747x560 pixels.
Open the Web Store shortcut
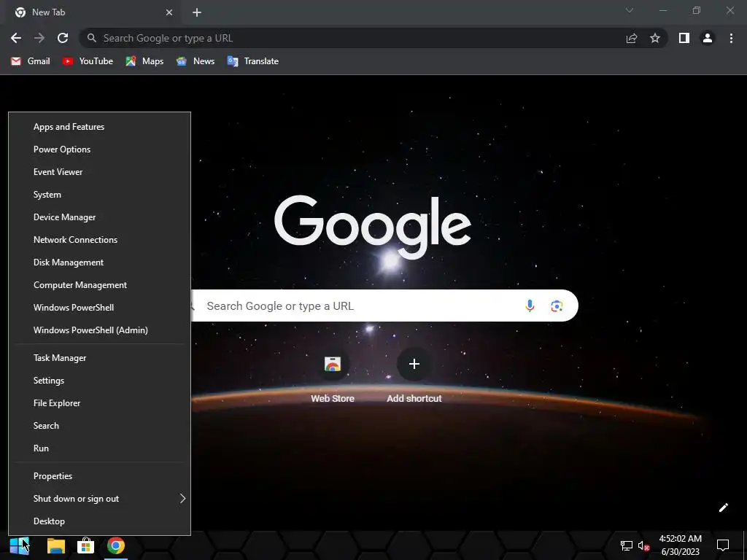point(333,376)
